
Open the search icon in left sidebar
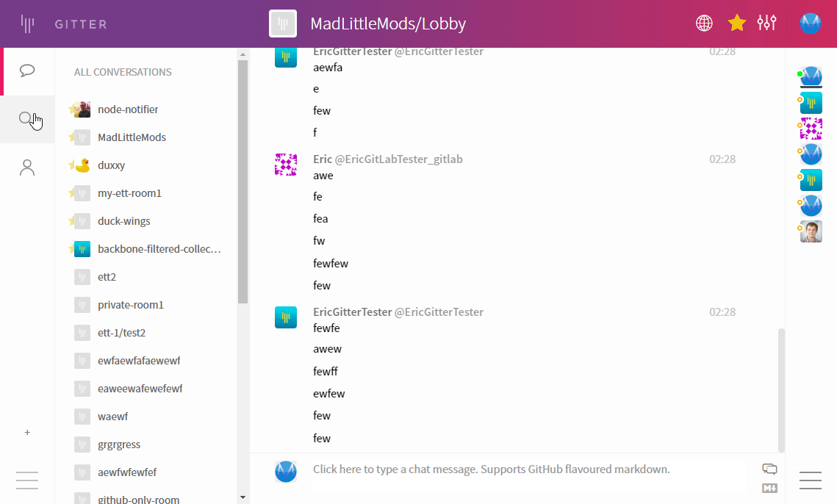coord(27,118)
